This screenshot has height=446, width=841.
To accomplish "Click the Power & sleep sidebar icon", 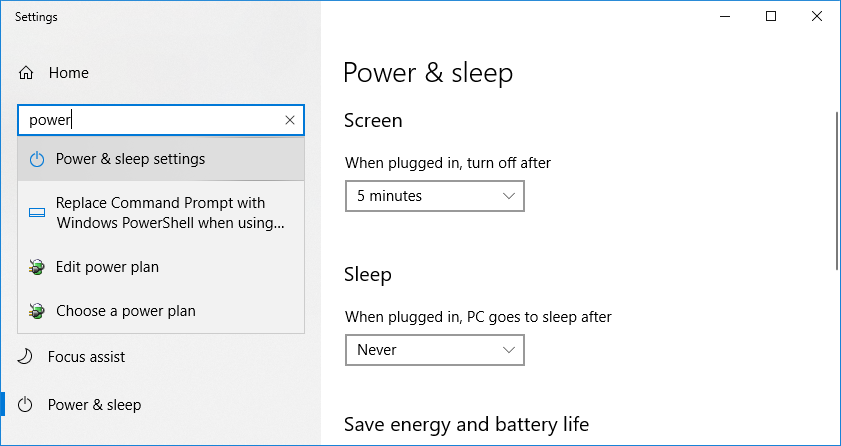I will coord(27,405).
